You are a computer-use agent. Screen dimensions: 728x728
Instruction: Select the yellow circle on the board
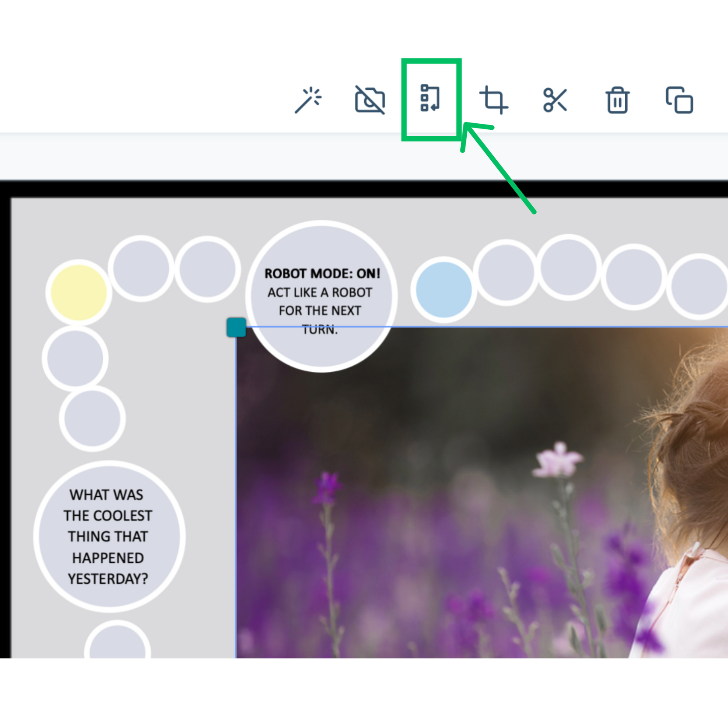79,292
